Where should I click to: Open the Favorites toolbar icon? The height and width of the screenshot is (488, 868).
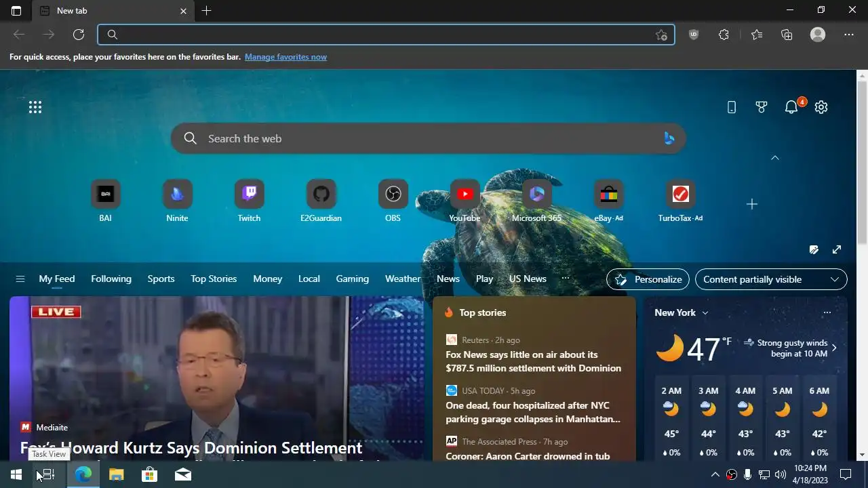(757, 35)
